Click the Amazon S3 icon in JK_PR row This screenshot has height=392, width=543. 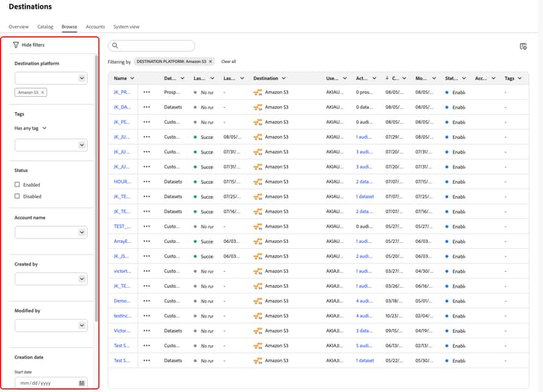258,93
